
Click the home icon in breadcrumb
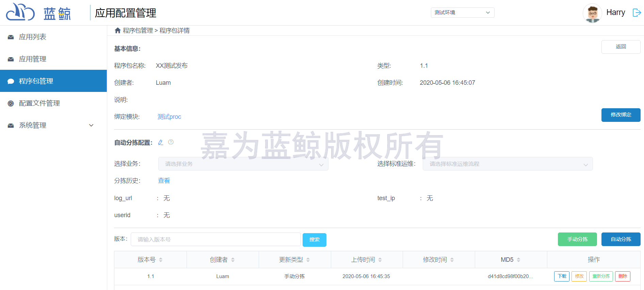click(x=118, y=31)
